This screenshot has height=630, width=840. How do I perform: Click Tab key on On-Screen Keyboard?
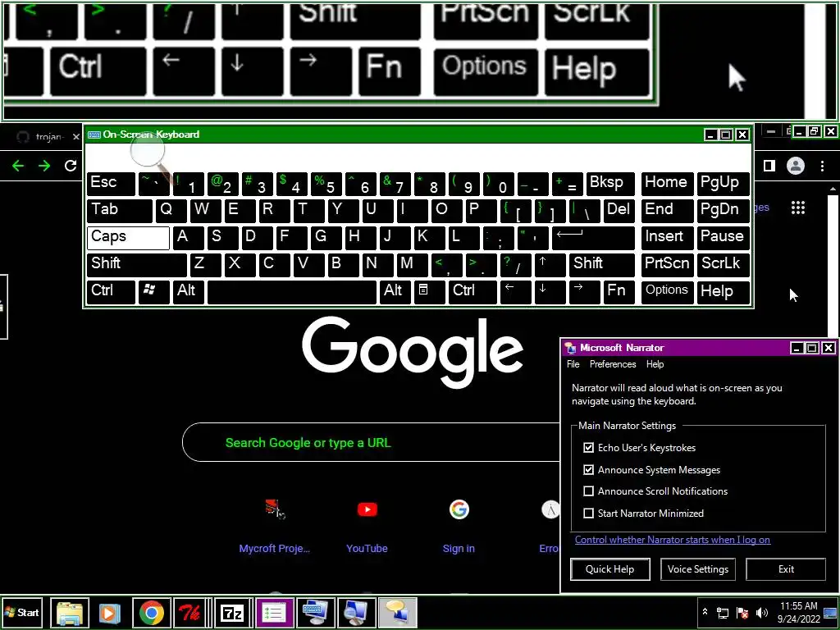coord(120,211)
